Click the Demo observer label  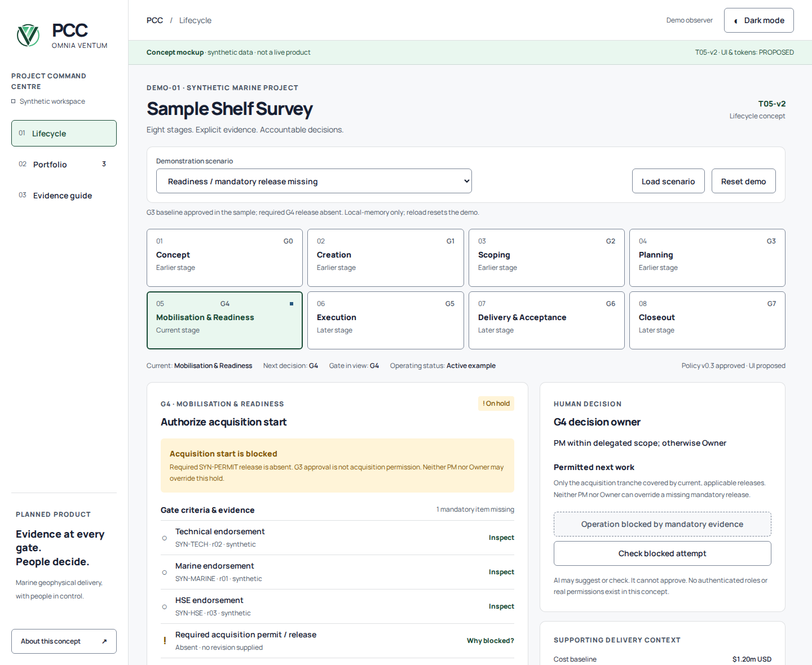[689, 20]
